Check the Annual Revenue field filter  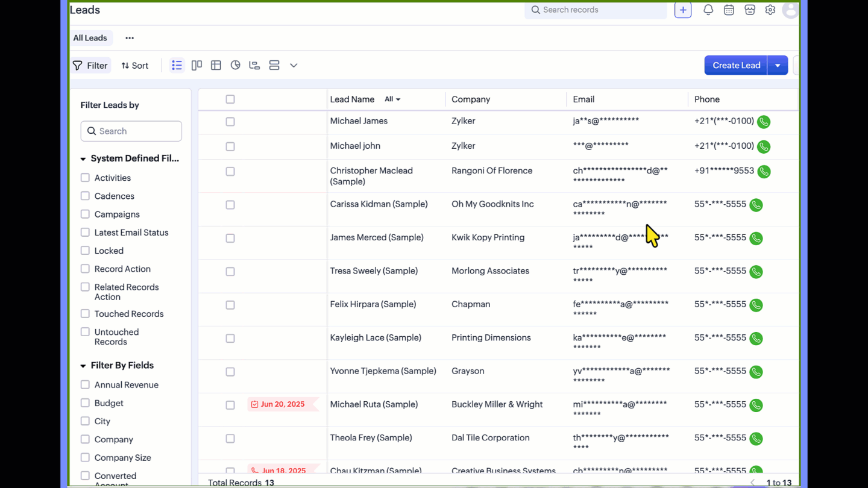point(85,384)
